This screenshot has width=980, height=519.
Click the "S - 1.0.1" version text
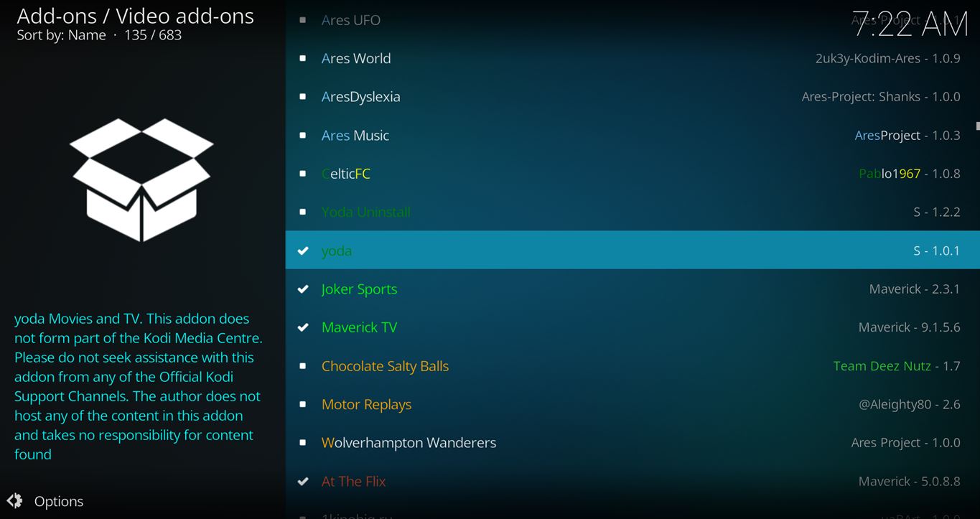point(937,251)
